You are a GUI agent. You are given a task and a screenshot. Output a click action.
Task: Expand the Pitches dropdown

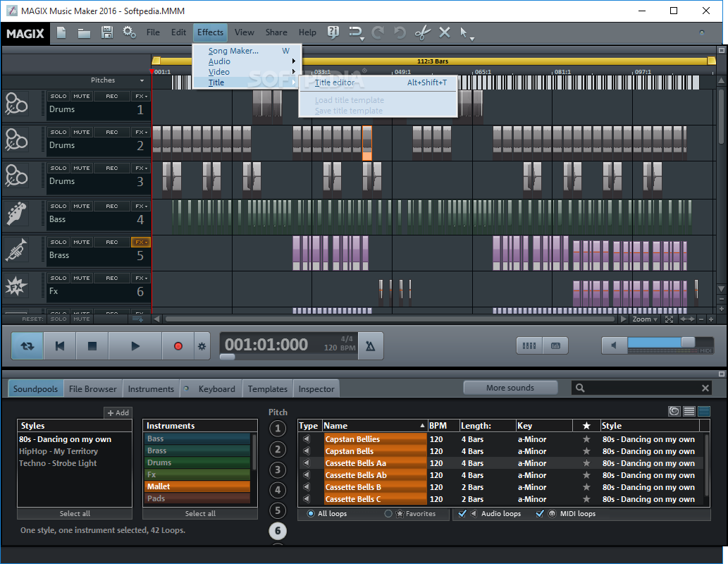click(142, 80)
